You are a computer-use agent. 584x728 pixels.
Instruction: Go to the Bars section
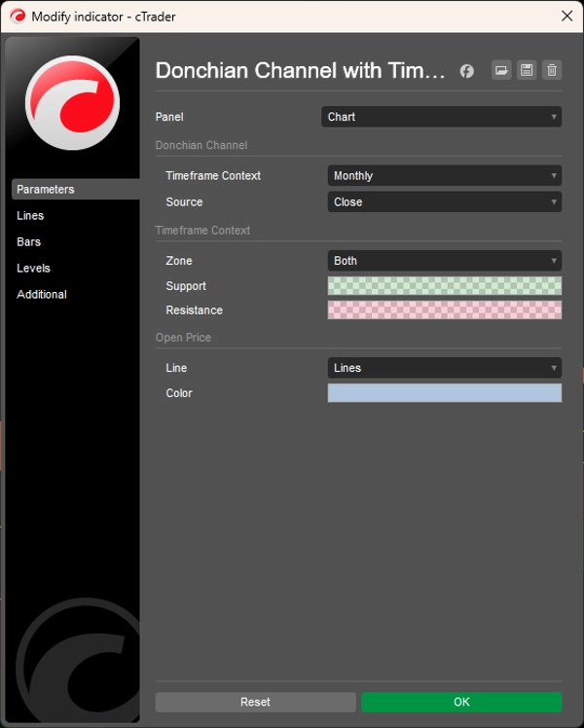(28, 242)
